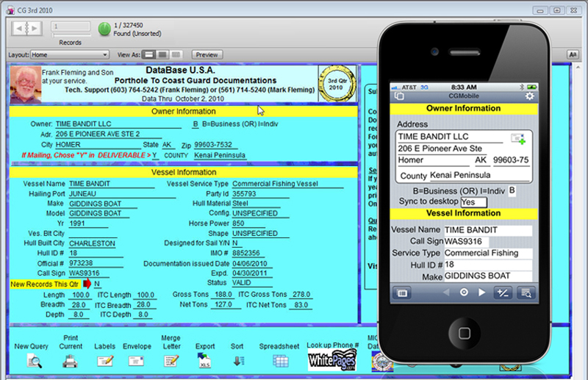588x380 pixels.
Task: Click the Hull Built City field CHARLESTON
Action: 93,243
